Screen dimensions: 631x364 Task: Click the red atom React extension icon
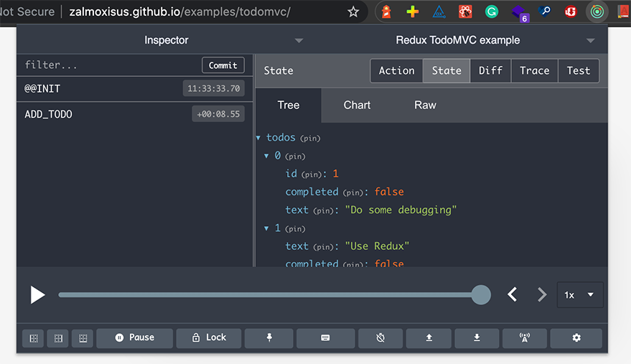pos(465,11)
